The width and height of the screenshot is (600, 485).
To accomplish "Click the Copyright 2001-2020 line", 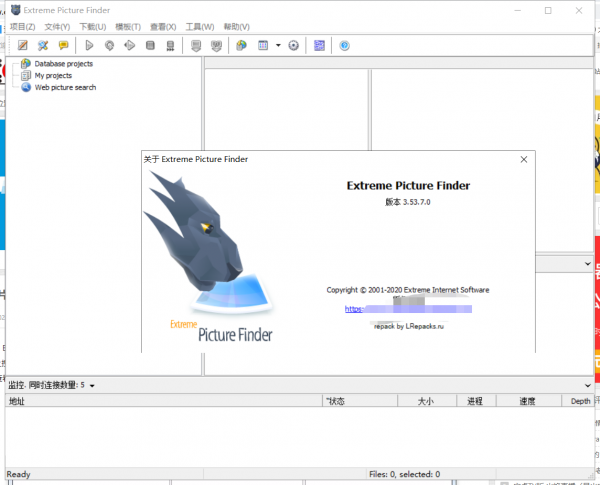I will pyautogui.click(x=408, y=290).
